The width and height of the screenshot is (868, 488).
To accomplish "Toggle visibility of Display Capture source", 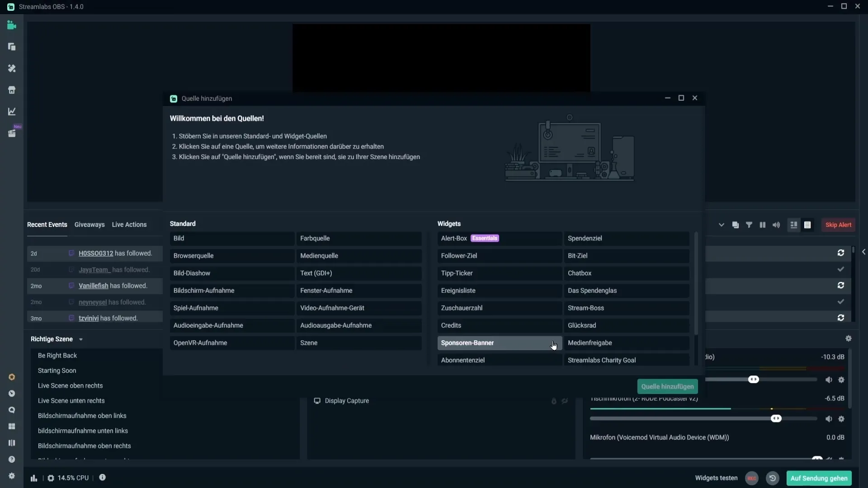I will [565, 401].
